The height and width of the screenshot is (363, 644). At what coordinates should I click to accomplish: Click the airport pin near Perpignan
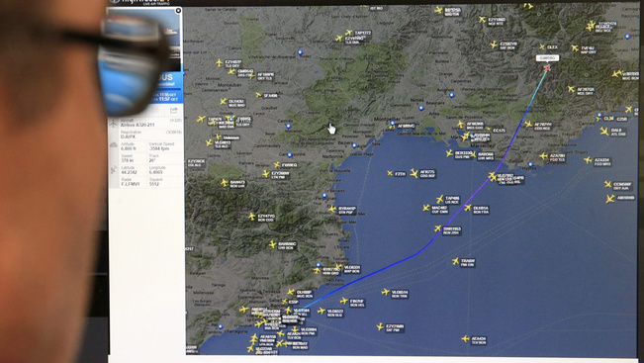[324, 196]
